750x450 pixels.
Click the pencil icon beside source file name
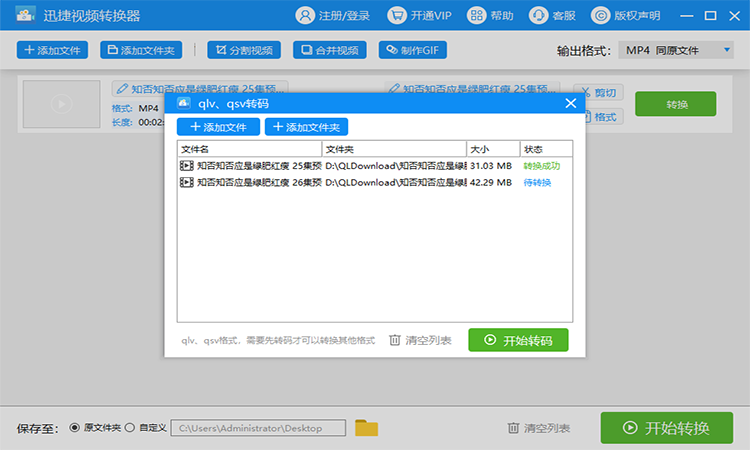click(x=122, y=88)
